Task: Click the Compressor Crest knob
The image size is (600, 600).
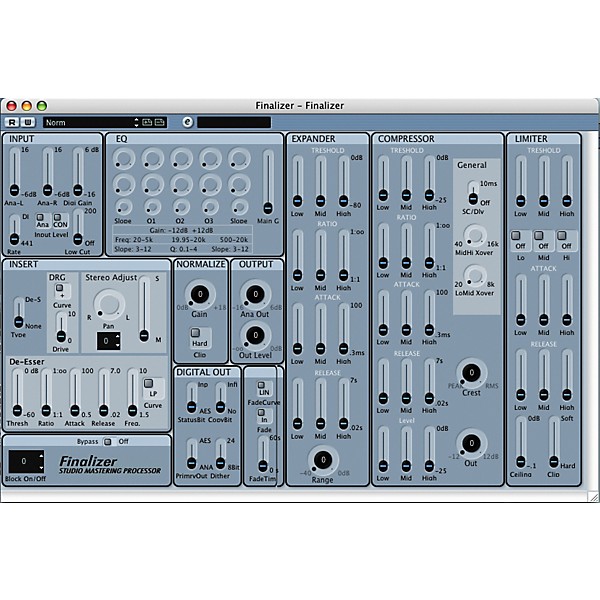Action: (471, 373)
